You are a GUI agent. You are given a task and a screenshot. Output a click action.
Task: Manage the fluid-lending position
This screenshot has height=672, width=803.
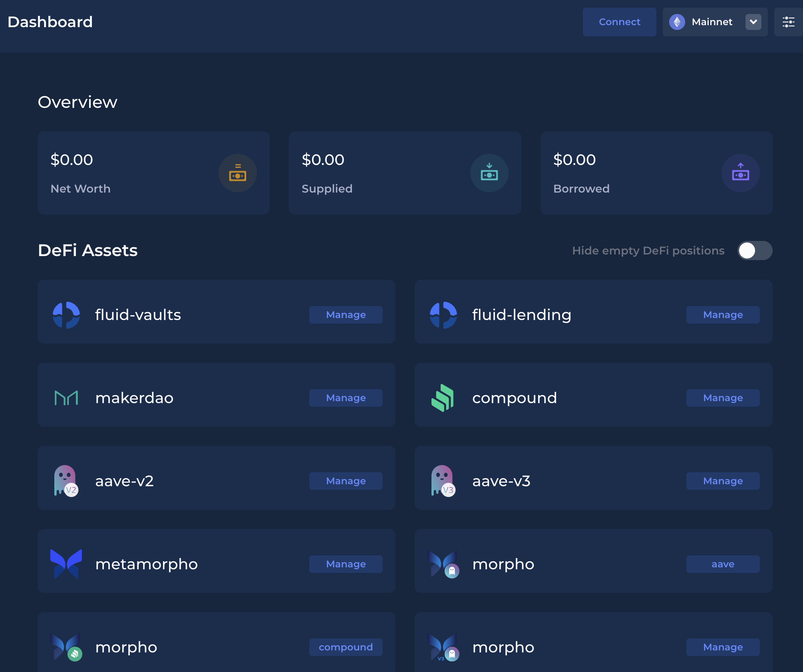pos(723,315)
